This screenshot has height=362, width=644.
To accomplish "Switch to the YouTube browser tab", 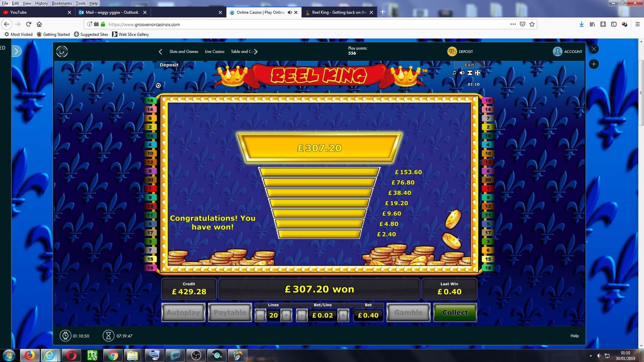I will point(37,12).
